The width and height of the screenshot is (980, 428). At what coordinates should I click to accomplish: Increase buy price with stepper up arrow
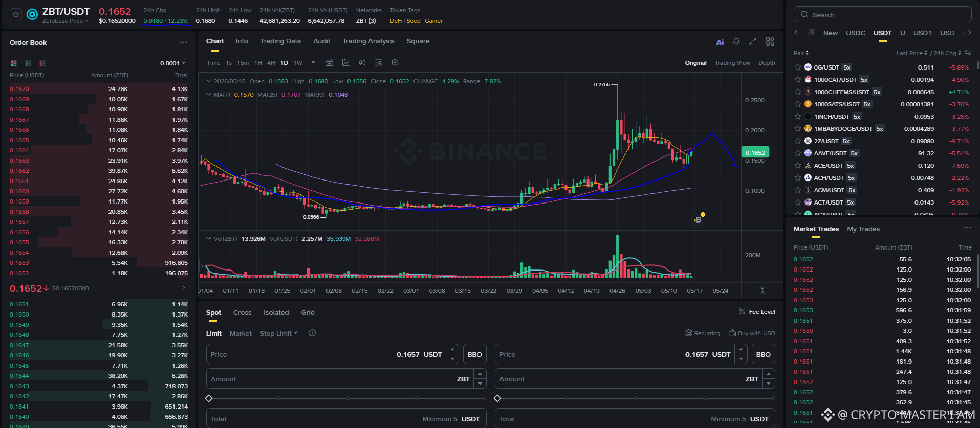pyautogui.click(x=452, y=349)
